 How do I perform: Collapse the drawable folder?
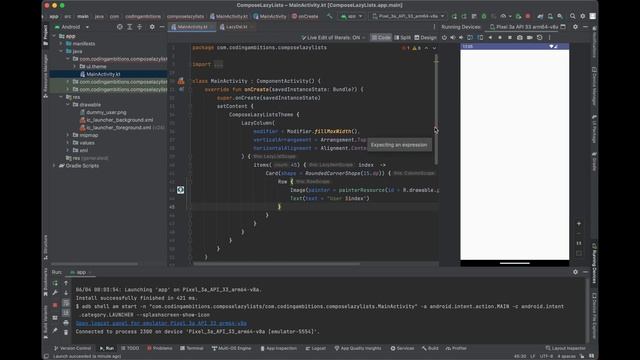(x=68, y=104)
